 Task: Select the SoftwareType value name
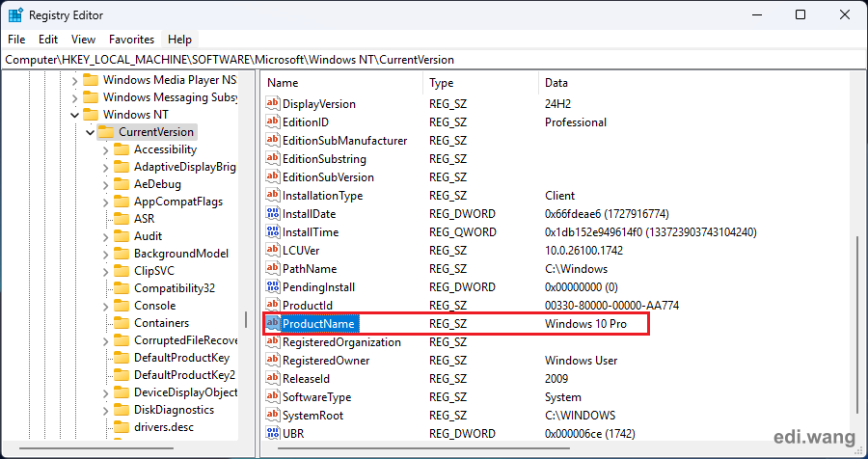point(316,396)
